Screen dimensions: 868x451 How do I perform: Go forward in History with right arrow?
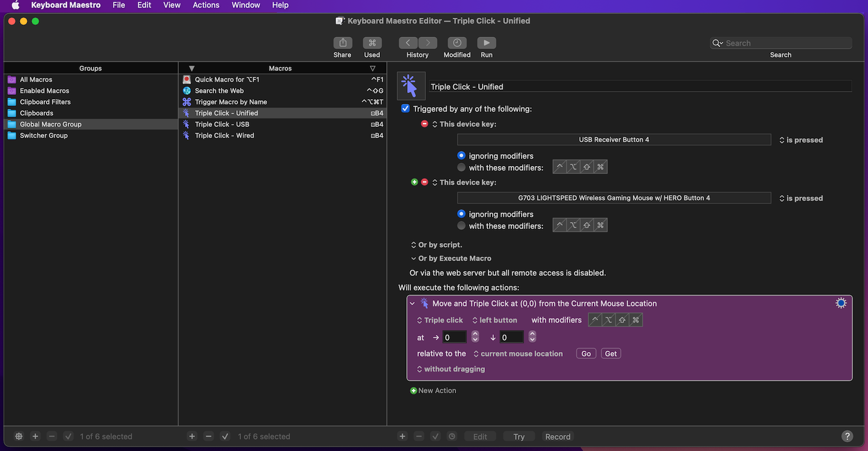(x=427, y=43)
